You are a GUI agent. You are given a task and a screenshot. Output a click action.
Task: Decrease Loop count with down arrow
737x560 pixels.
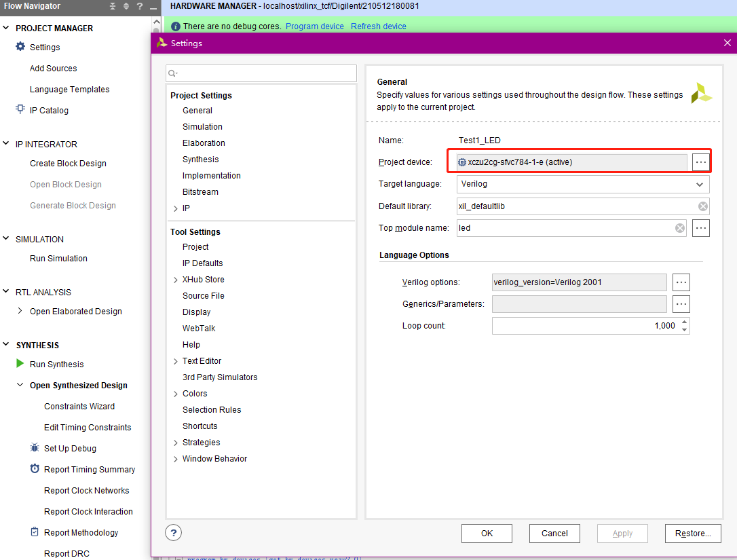(684, 330)
